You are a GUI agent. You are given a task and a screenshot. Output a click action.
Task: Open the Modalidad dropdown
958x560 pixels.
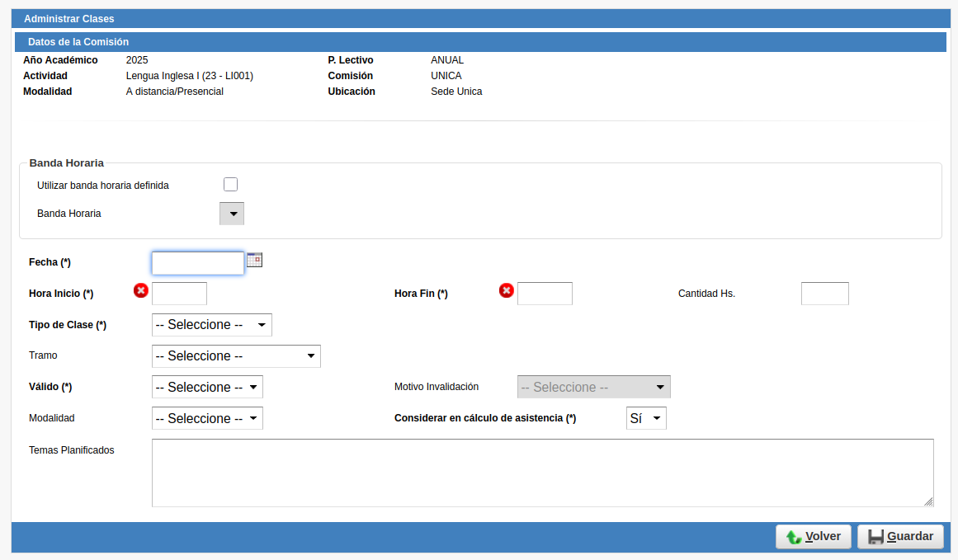coord(207,419)
